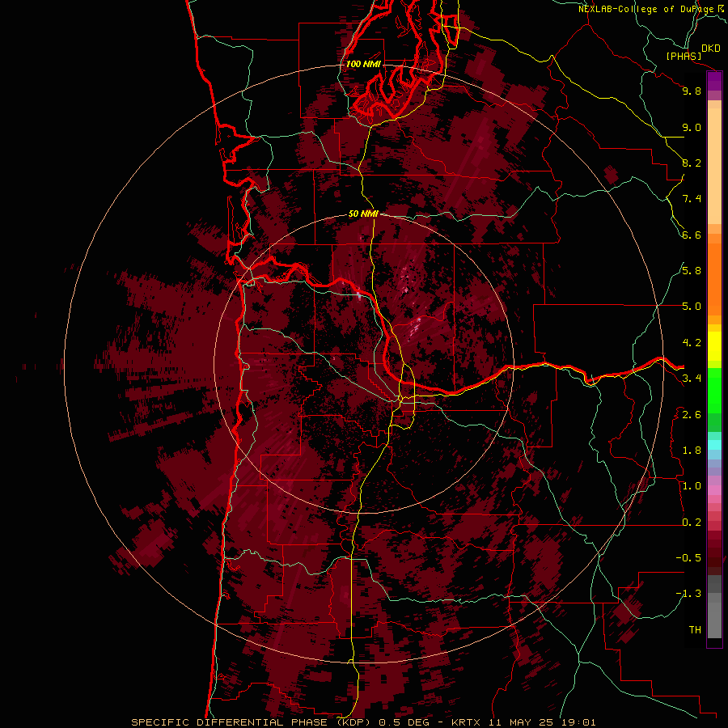728x728 pixels.
Task: Click the yellow segment of the color bar
Action: click(714, 346)
